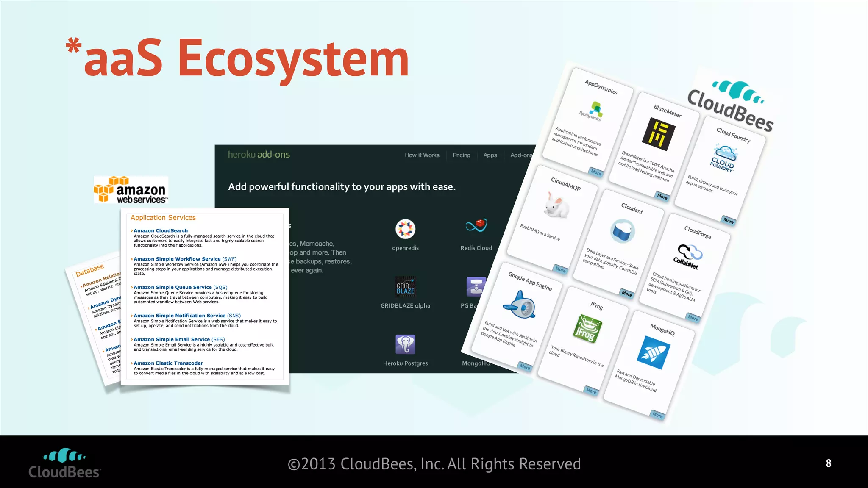The width and height of the screenshot is (868, 488).
Task: Click More on the MongoHQ card
Action: (x=657, y=415)
